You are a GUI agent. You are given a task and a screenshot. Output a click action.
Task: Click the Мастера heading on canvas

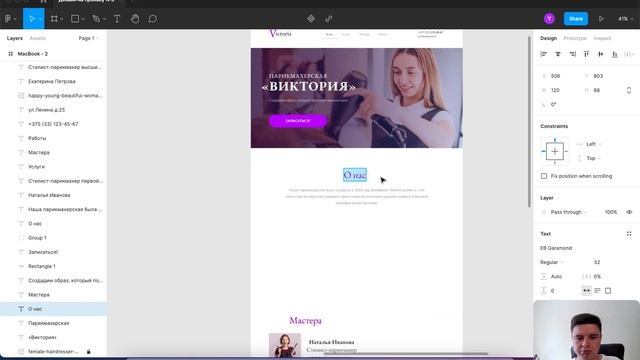(x=305, y=321)
